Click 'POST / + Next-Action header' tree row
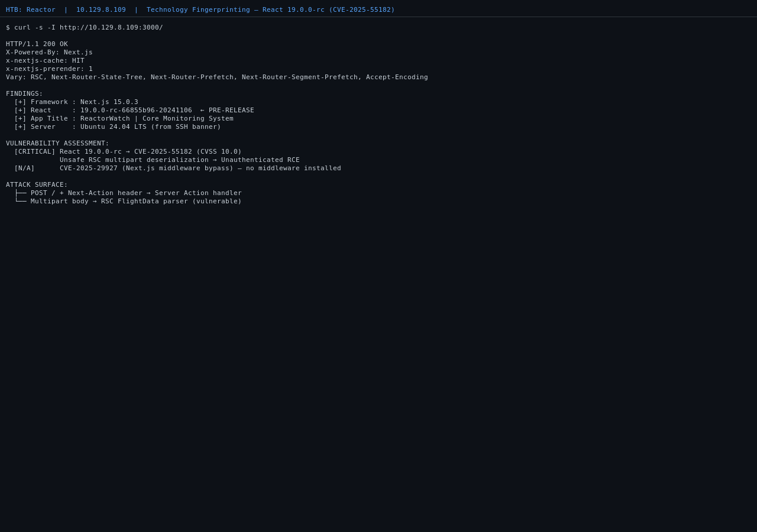The width and height of the screenshot is (757, 532). tap(128, 193)
